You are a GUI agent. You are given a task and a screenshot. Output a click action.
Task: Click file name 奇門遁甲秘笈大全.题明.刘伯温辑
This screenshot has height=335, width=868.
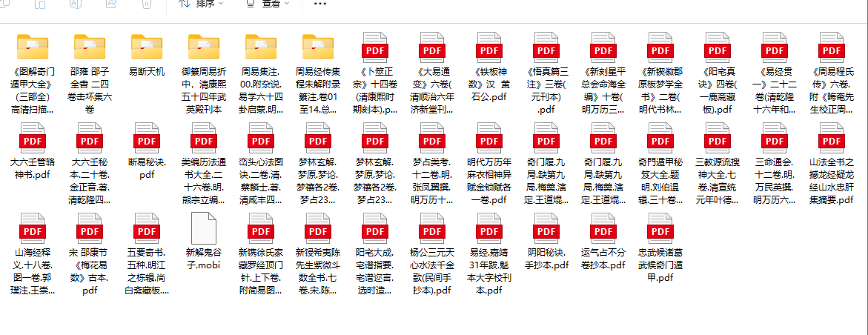click(662, 181)
